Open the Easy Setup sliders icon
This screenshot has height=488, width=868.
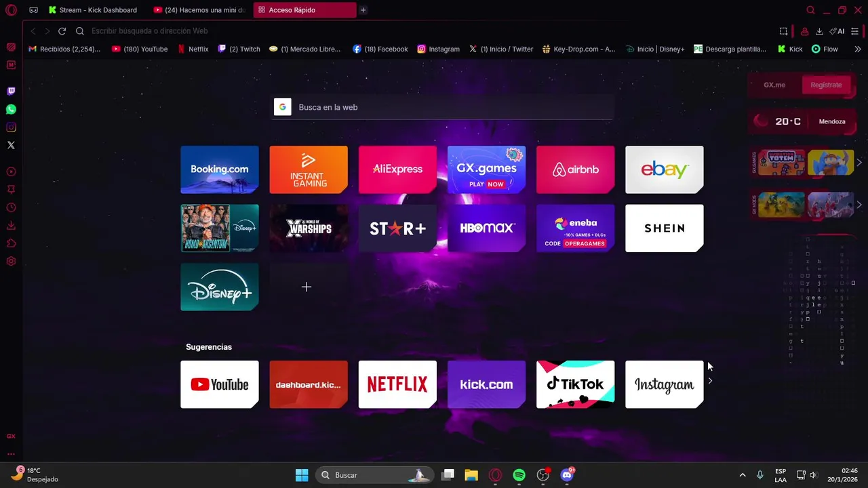855,31
